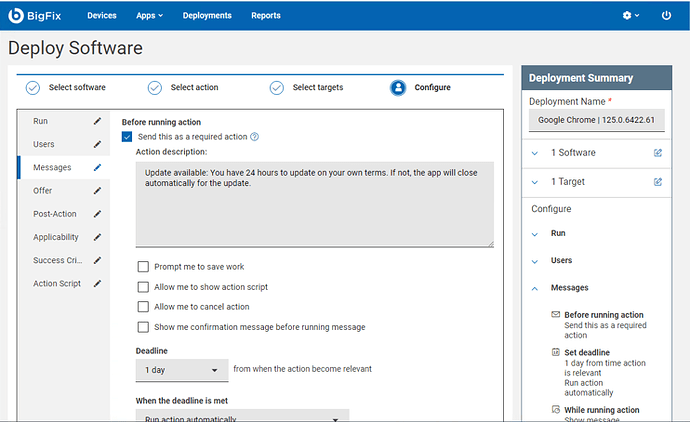Click the power logout icon
The image size is (690, 422).
pos(667,16)
